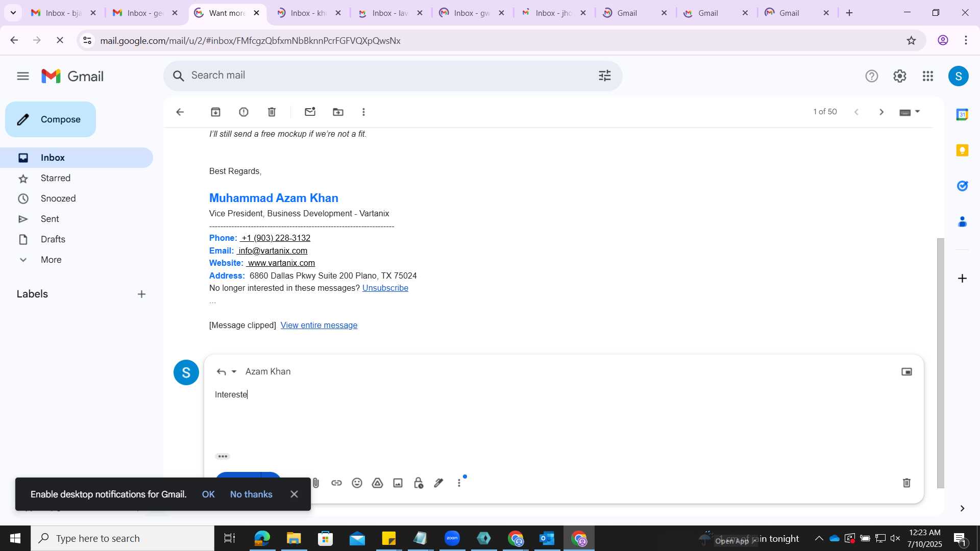The height and width of the screenshot is (551, 980).
Task: Click the Compose button
Action: click(51, 119)
